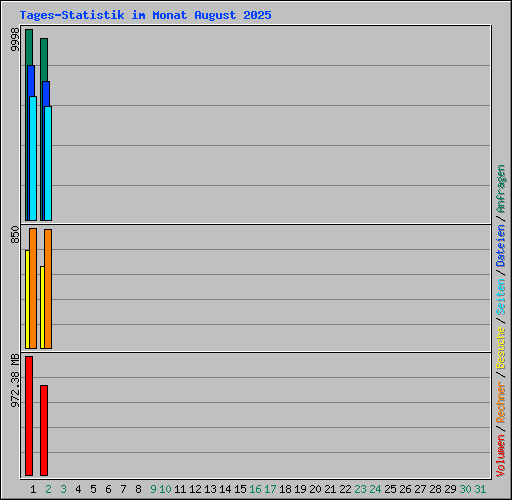Image resolution: width=512 pixels, height=500 pixels.
Task: Click the Besuche legend label
Action: pos(501,348)
